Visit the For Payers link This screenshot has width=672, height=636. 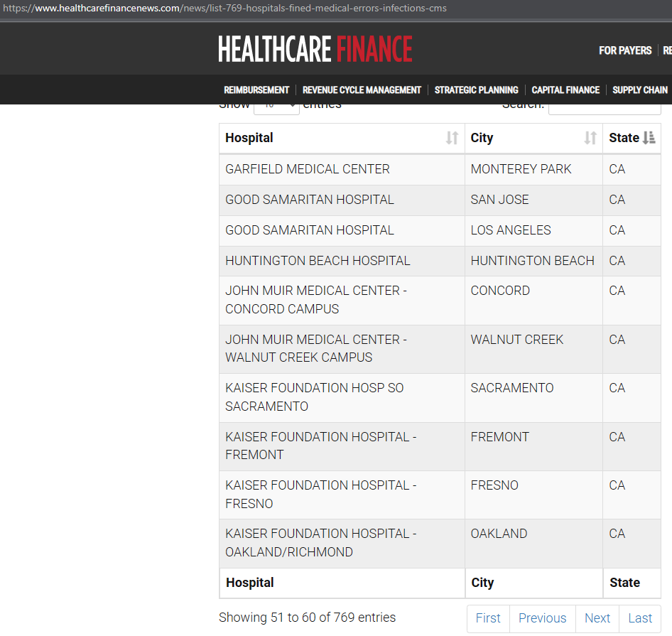[625, 50]
